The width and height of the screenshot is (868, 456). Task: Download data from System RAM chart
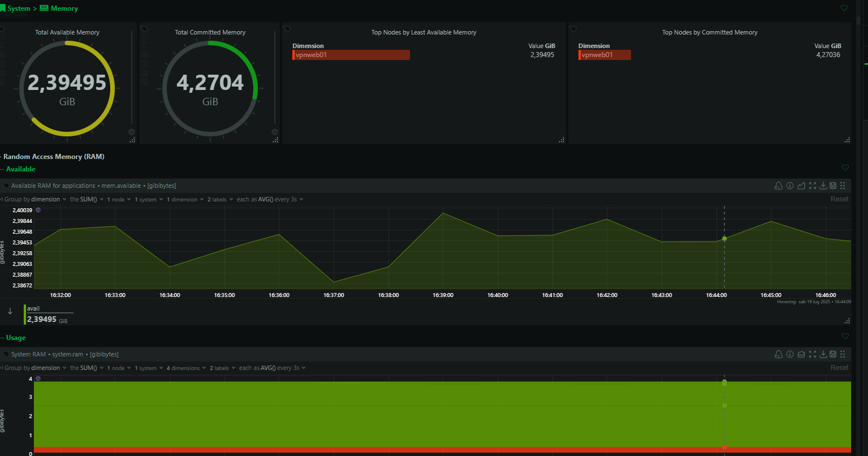(823, 354)
